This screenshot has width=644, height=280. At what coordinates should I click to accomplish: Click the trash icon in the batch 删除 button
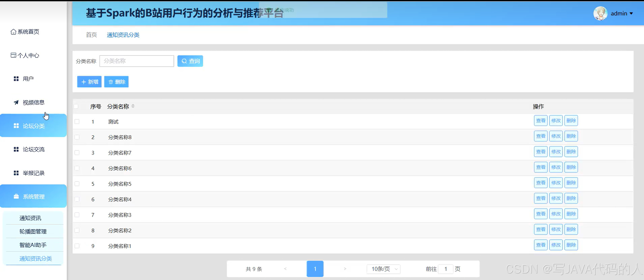(x=111, y=82)
